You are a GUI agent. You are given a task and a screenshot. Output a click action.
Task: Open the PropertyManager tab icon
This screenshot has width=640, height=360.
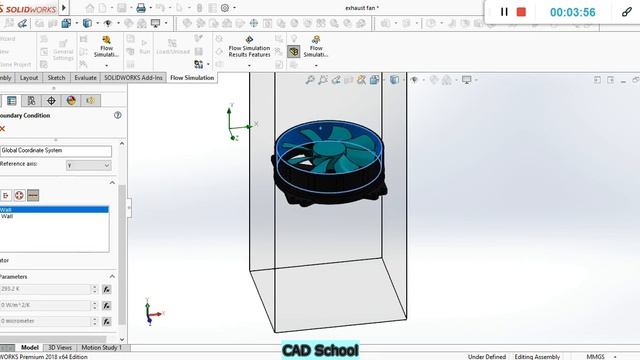point(12,100)
